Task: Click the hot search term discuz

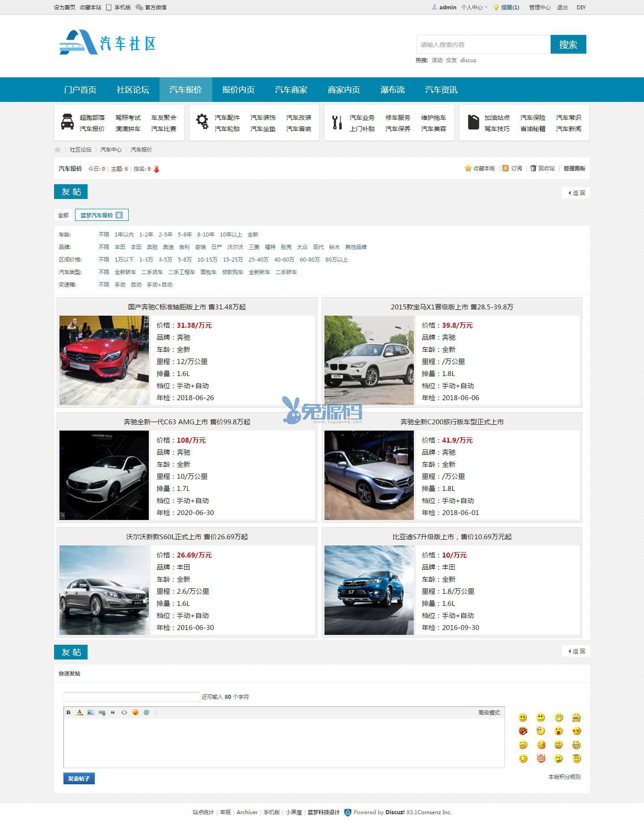Action: [468, 60]
